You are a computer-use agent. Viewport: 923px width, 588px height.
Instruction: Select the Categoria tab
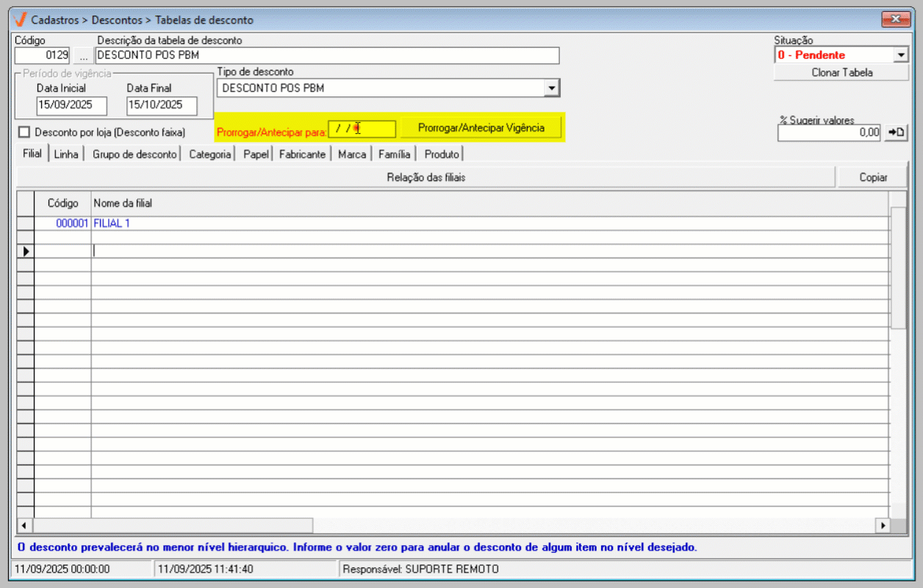pyautogui.click(x=209, y=154)
